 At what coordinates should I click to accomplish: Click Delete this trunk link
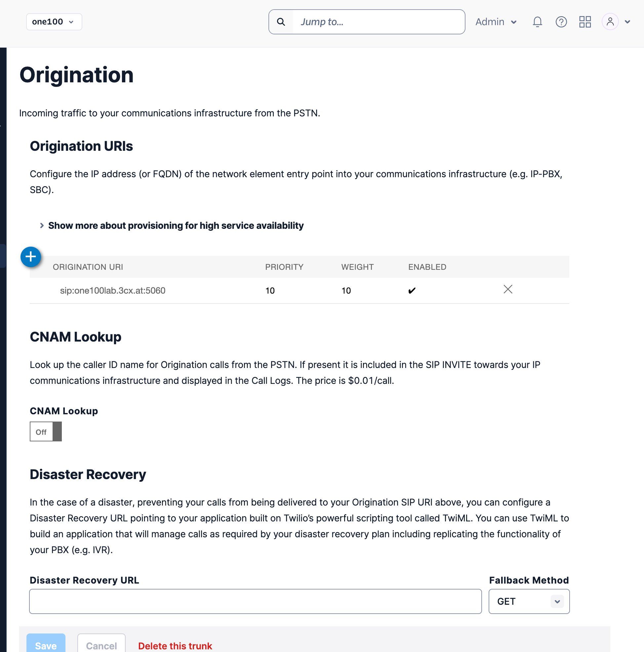175,646
